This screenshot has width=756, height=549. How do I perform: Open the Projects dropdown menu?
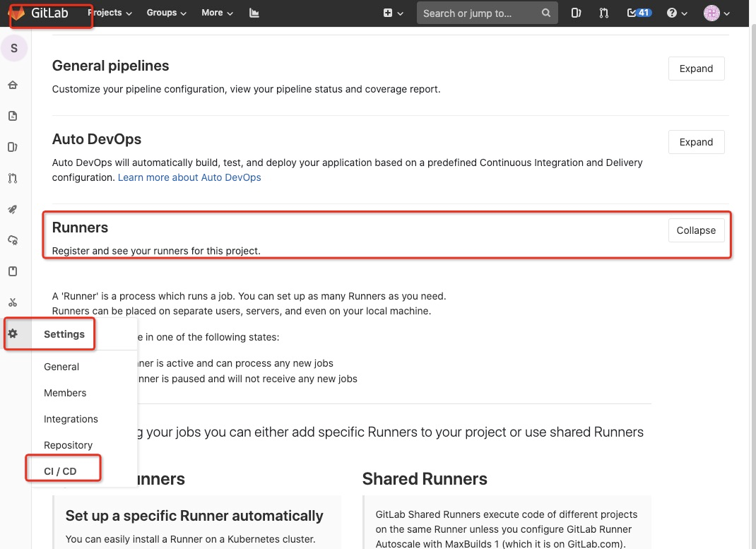coord(110,13)
